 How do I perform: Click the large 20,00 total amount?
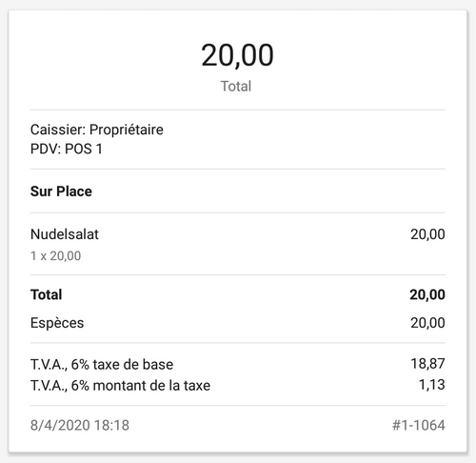(237, 55)
